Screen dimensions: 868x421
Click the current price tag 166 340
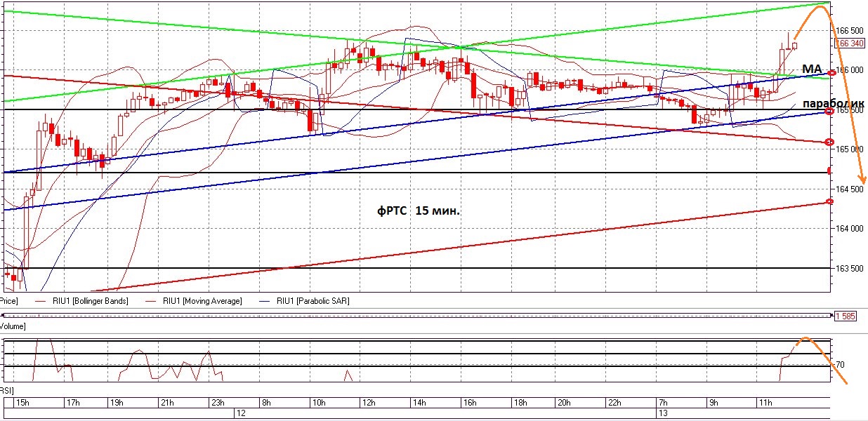[849, 43]
